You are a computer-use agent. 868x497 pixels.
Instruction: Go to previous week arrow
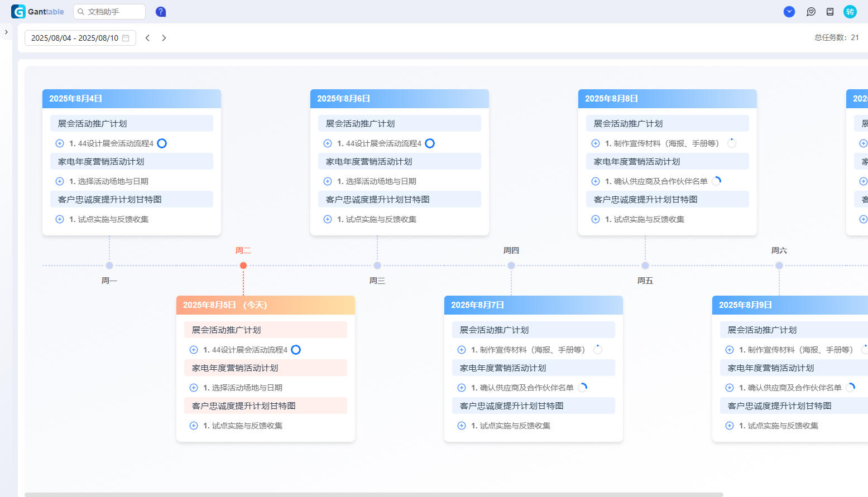[147, 38]
